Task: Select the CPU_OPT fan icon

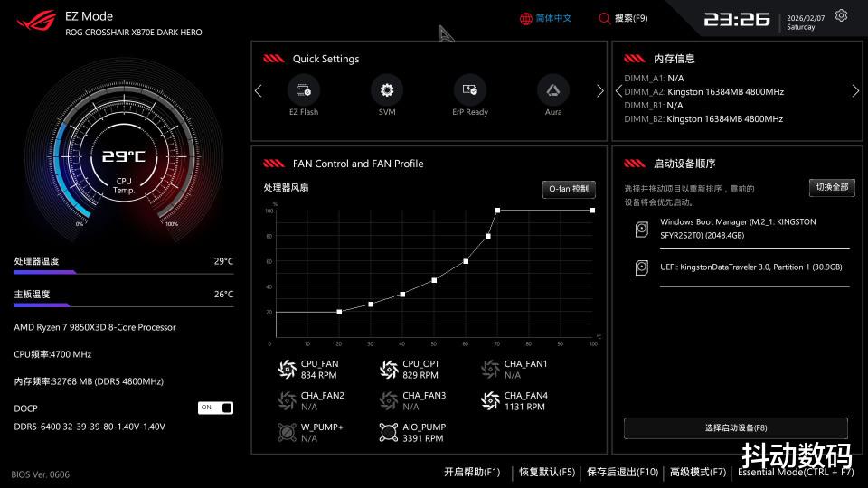Action: (389, 369)
